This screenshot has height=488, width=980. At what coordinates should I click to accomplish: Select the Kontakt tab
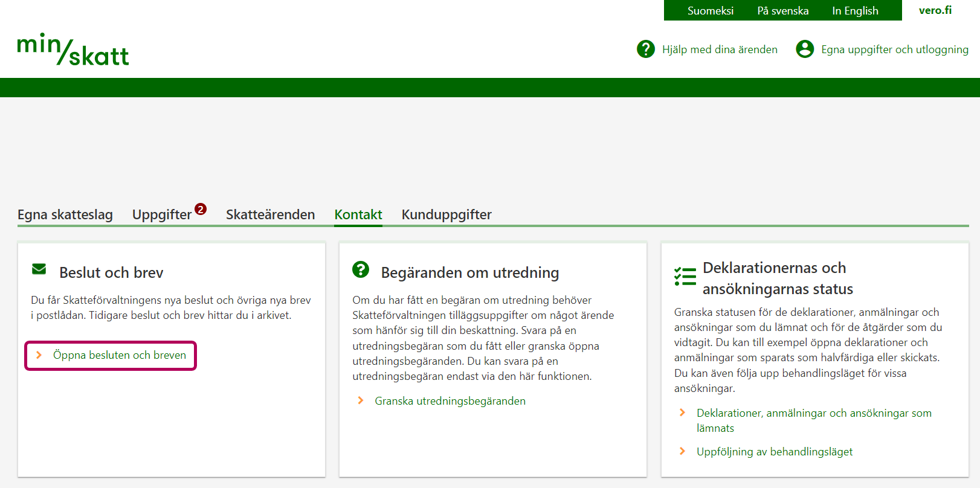click(358, 214)
